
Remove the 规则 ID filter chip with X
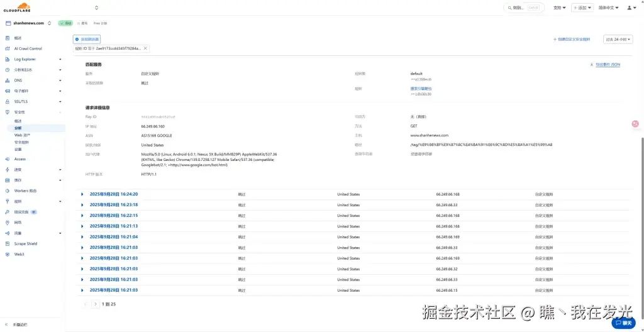click(x=145, y=48)
